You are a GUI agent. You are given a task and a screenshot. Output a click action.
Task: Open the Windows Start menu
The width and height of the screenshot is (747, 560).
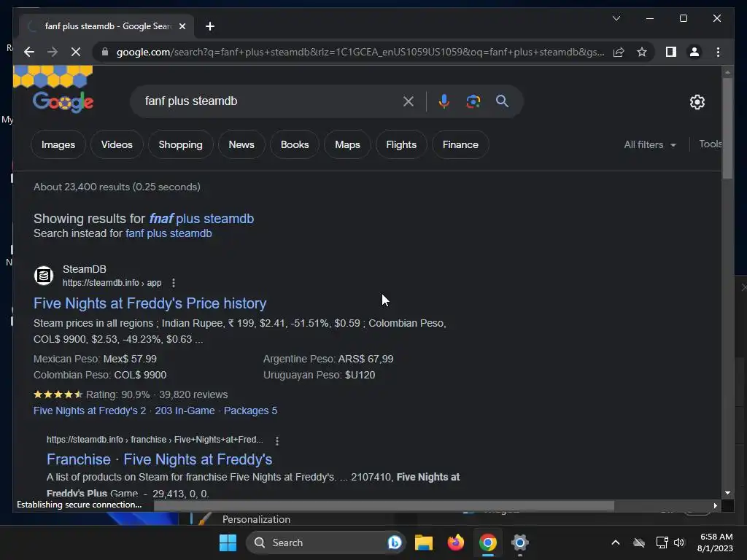click(x=228, y=542)
